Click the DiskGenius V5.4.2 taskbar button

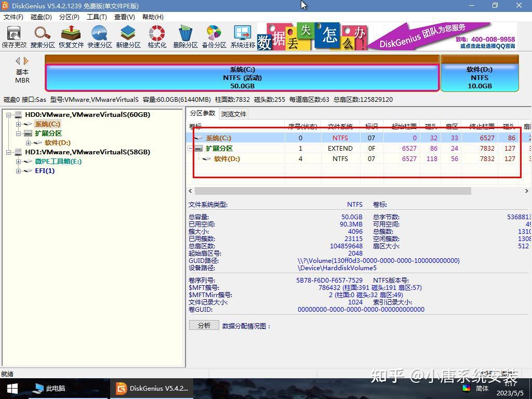click(152, 389)
